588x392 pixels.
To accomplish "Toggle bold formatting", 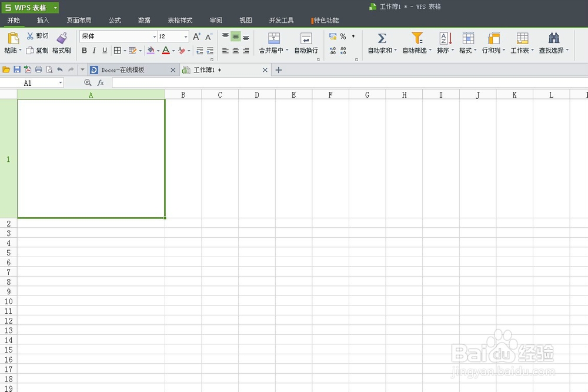I will 84,50.
